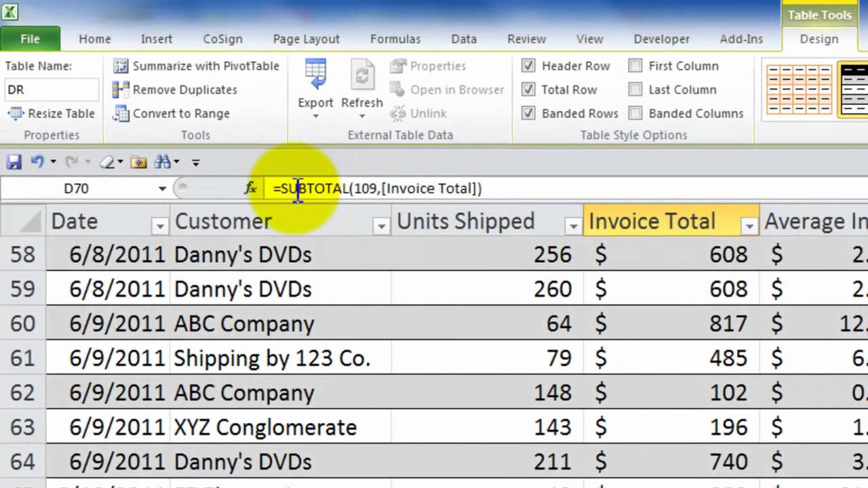
Task: Toggle the Total Row checkbox
Action: point(528,89)
